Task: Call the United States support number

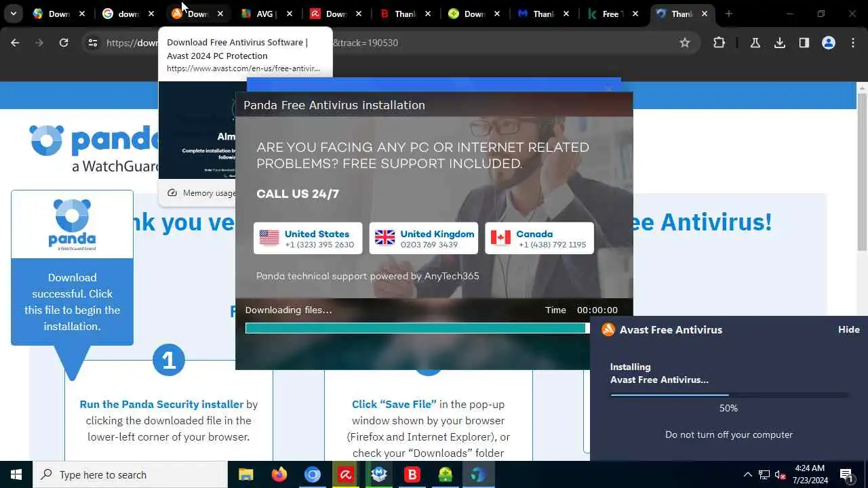Action: [308, 239]
